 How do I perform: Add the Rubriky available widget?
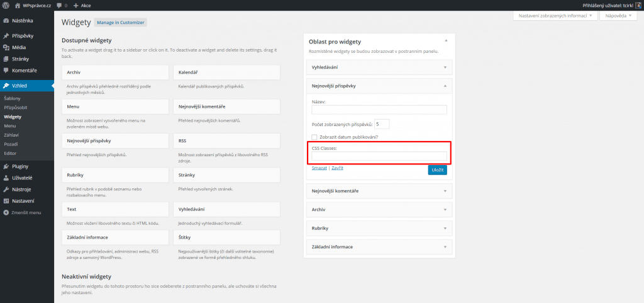115,174
